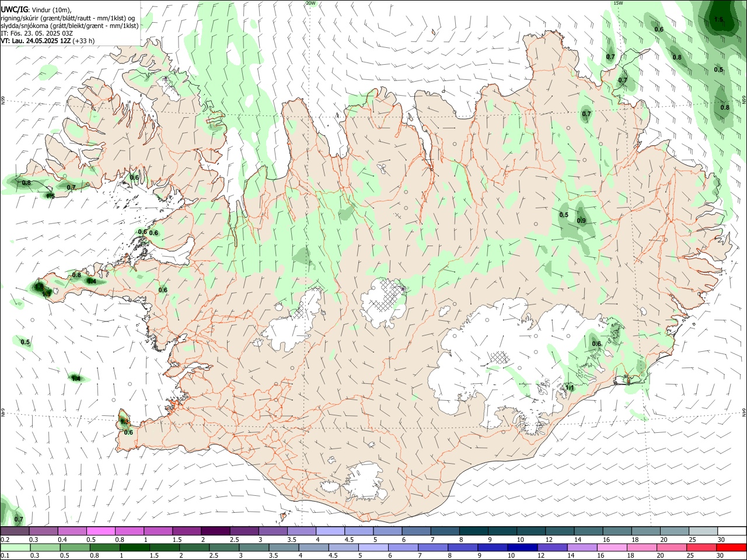Click the '25' label in the upper legend row
This screenshot has width=747, height=560.
[x=692, y=540]
